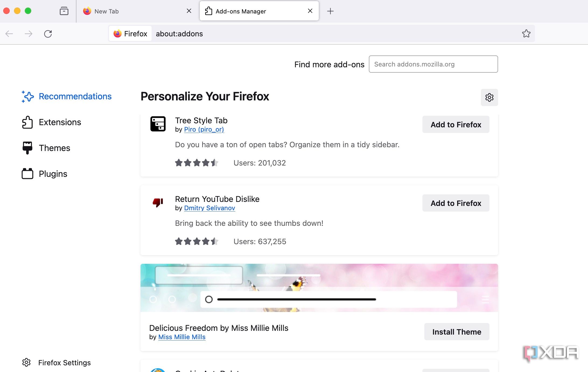The image size is (588, 372).
Task: Open author link Piro (piro_or)
Action: (x=204, y=129)
